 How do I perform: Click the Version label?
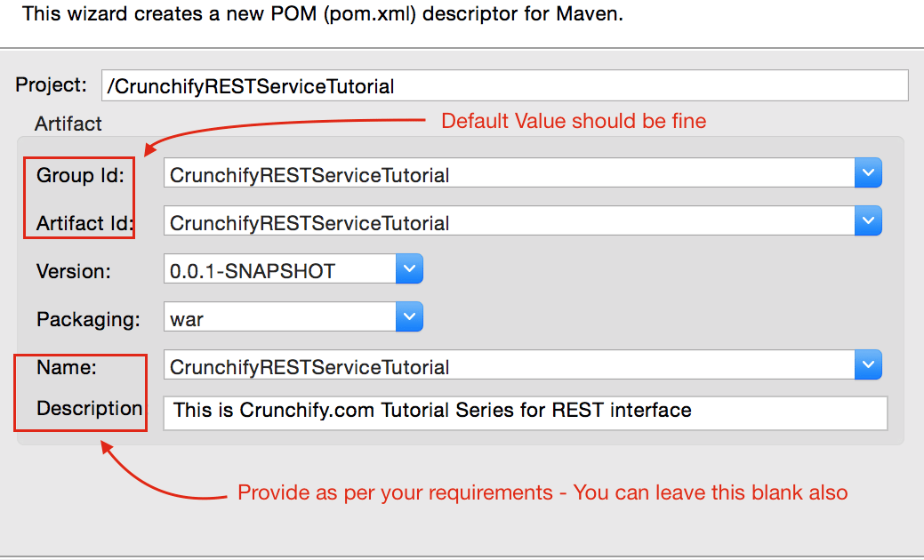click(74, 271)
